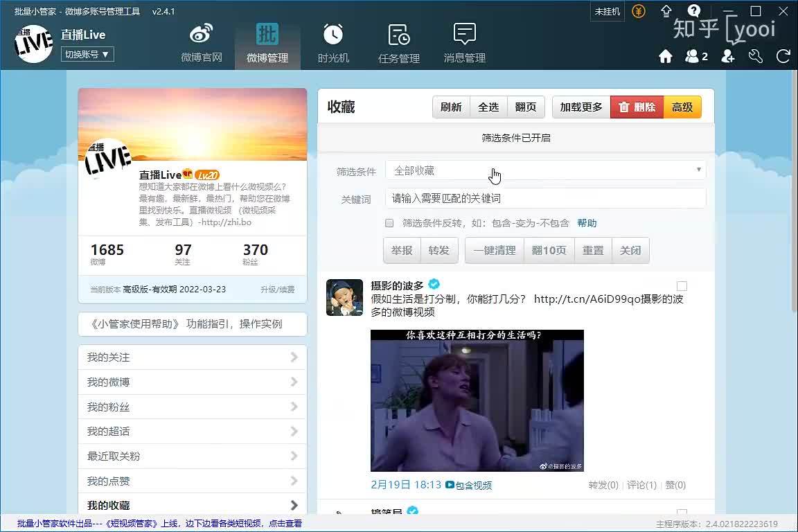This screenshot has width=798, height=532.
Task: Open the 帮助 link
Action: (x=587, y=223)
